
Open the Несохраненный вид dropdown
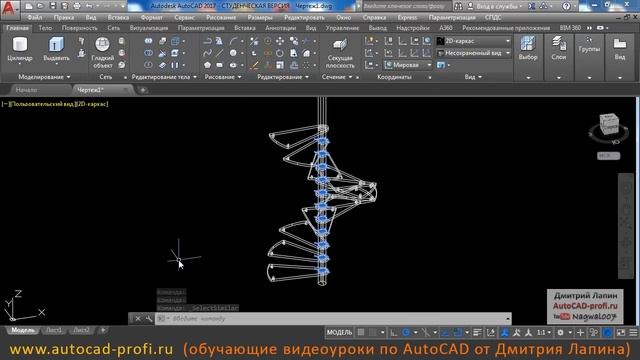point(473,53)
